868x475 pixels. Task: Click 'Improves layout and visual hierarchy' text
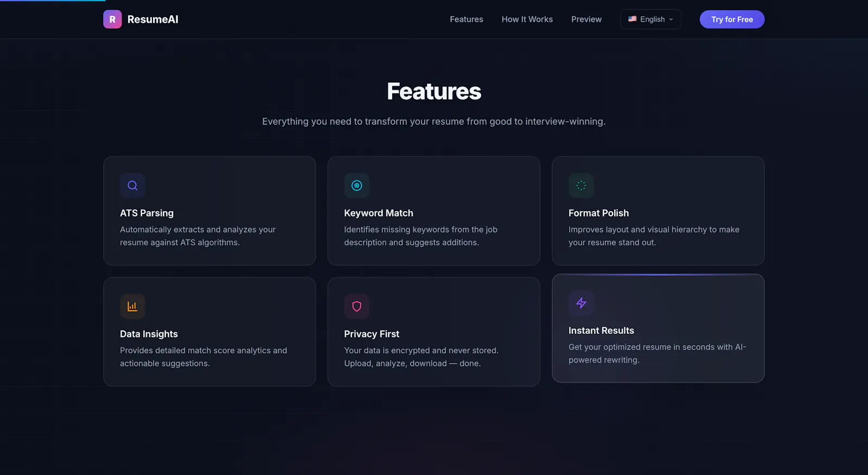point(654,236)
